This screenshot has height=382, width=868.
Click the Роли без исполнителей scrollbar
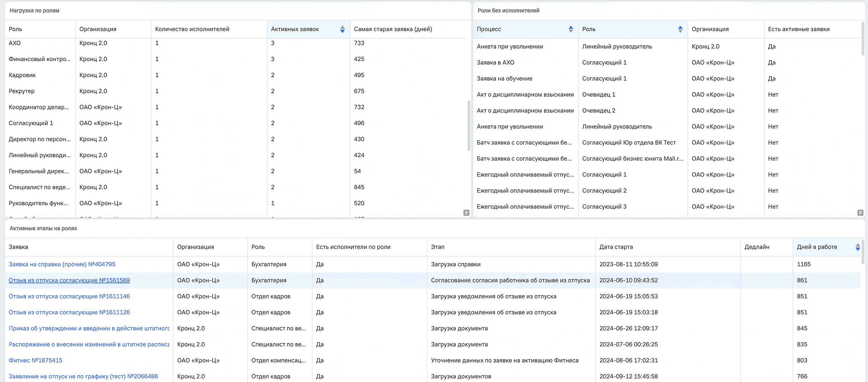click(x=863, y=39)
